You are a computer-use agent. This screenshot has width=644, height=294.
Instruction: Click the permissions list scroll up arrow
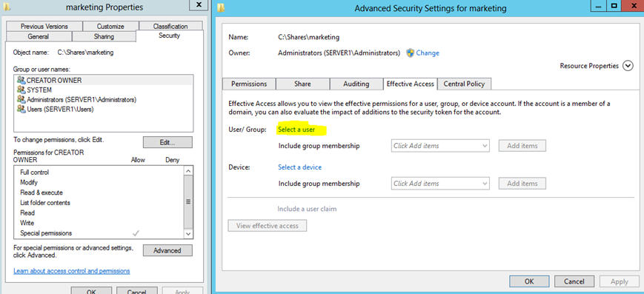pos(188,171)
